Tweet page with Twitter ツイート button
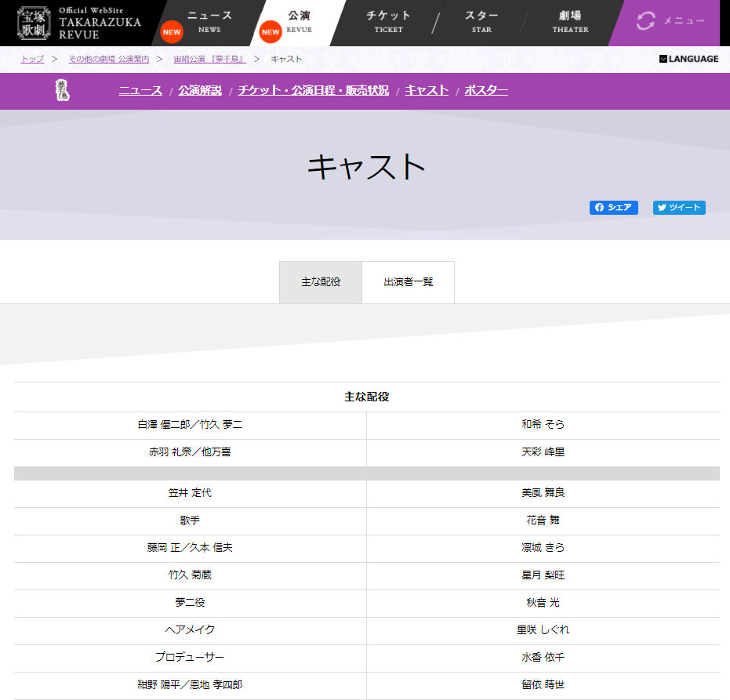The height and width of the screenshot is (700, 730). coord(679,208)
